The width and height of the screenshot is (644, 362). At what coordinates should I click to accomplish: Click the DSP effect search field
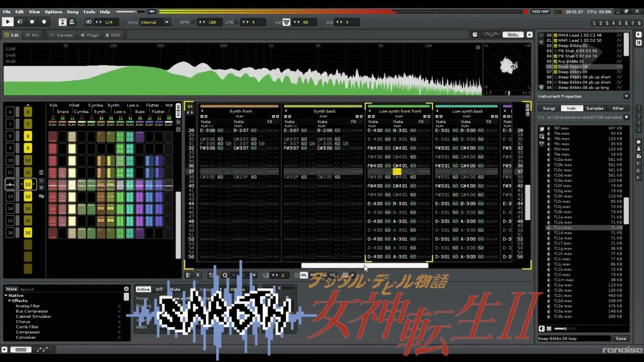70,289
